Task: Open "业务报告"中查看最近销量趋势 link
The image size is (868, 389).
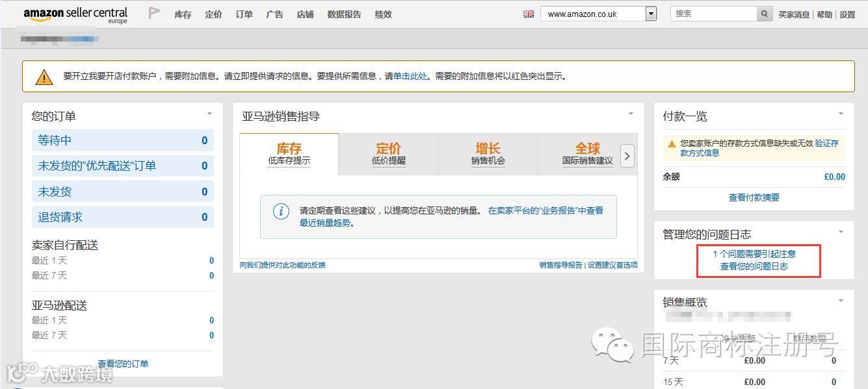Action: [x=451, y=217]
